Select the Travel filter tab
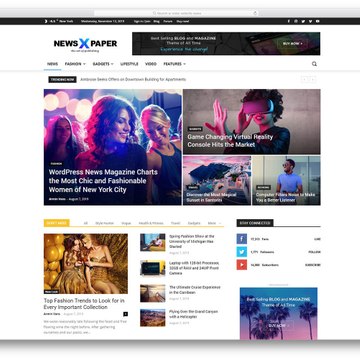This screenshot has width=360, height=360. [175, 223]
